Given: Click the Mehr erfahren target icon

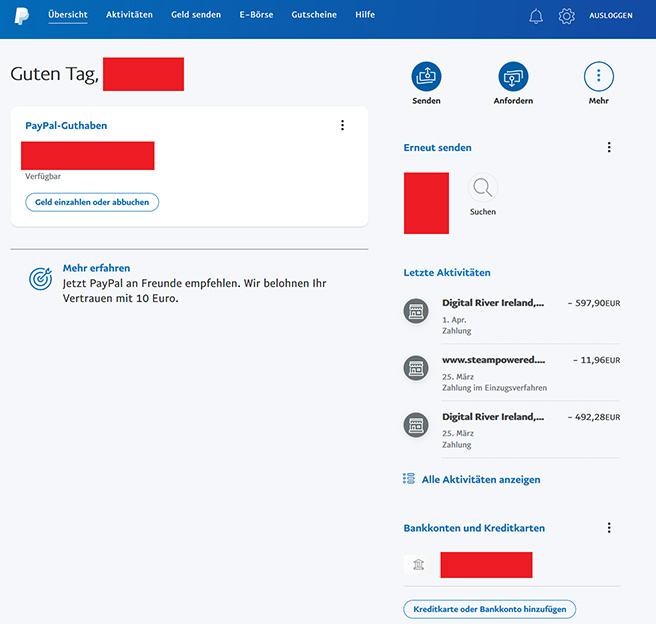Looking at the screenshot, I should [41, 279].
